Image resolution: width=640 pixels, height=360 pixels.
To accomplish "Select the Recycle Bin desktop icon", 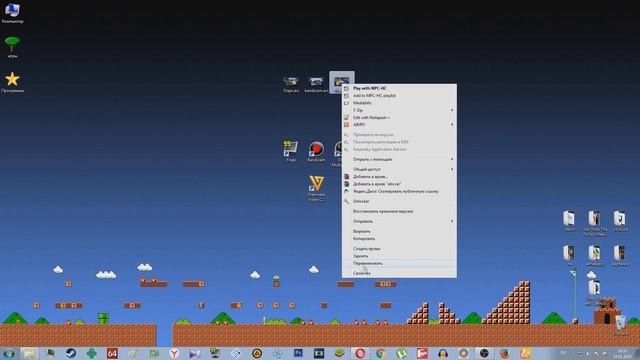I will coord(620,325).
